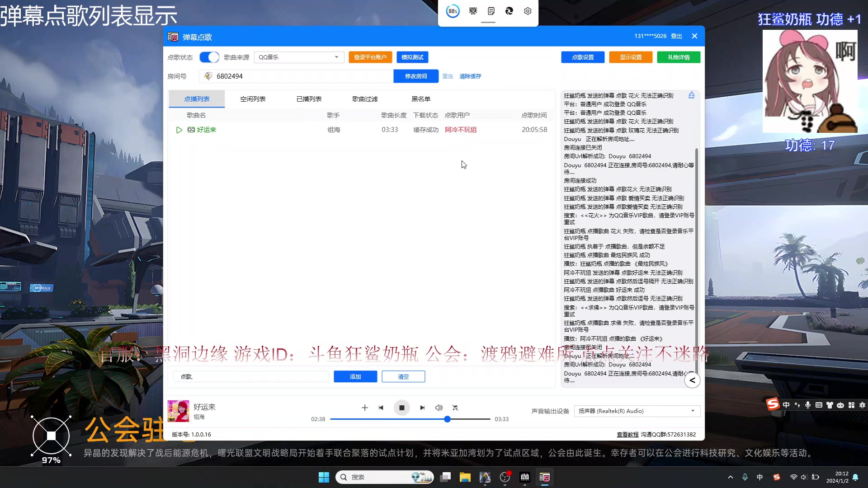The image size is (868, 488).
Task: Click the 歌曲名 column header
Action: tap(196, 115)
